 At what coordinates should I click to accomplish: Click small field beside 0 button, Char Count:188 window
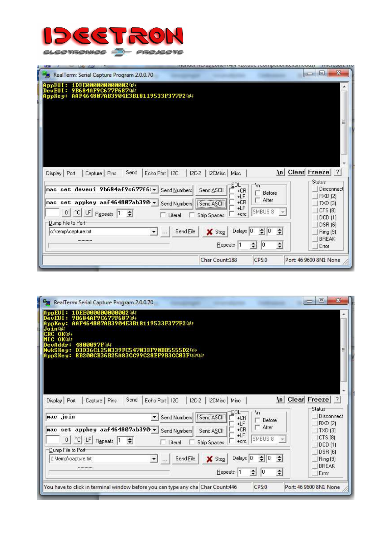click(x=52, y=212)
